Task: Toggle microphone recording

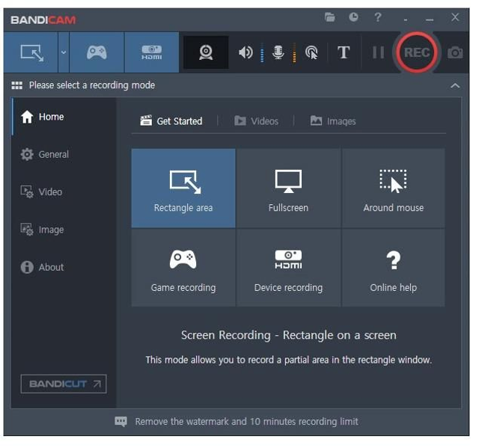Action: click(278, 52)
